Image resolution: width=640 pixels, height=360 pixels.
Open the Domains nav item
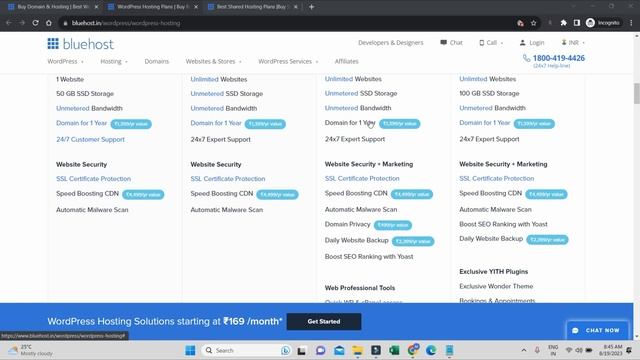pyautogui.click(x=157, y=61)
